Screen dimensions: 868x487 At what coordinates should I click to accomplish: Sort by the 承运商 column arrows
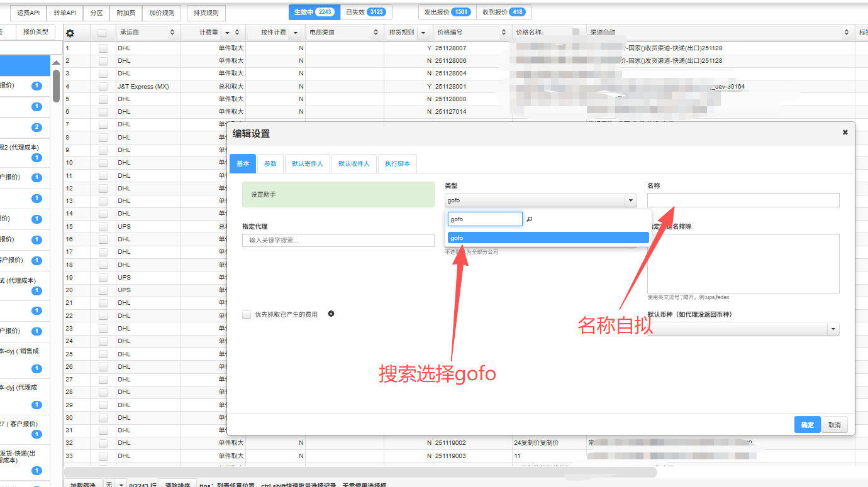(172, 32)
